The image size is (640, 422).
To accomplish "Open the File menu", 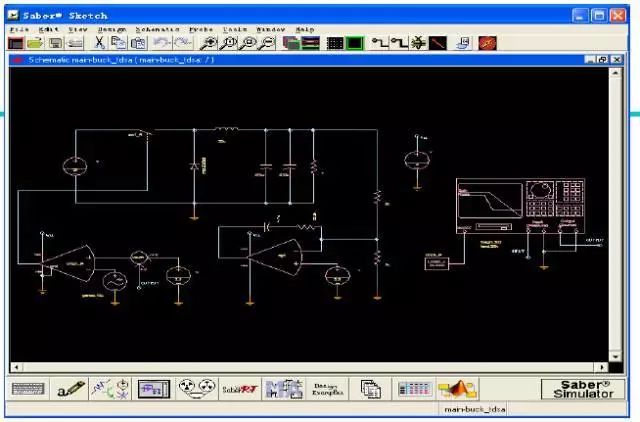I will [19, 29].
